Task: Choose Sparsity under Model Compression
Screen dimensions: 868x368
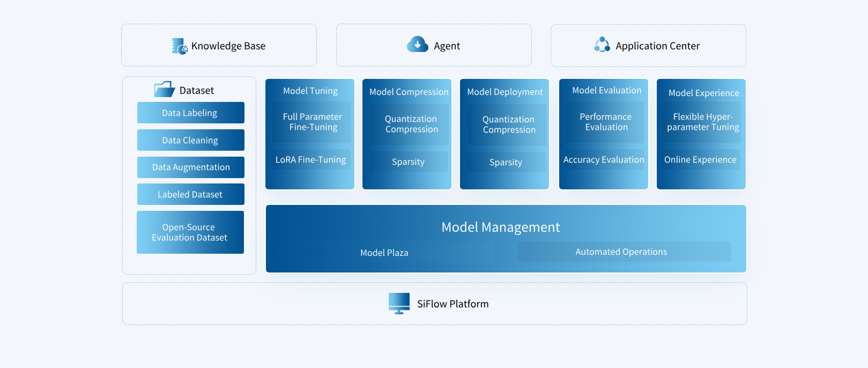Action: point(409,161)
